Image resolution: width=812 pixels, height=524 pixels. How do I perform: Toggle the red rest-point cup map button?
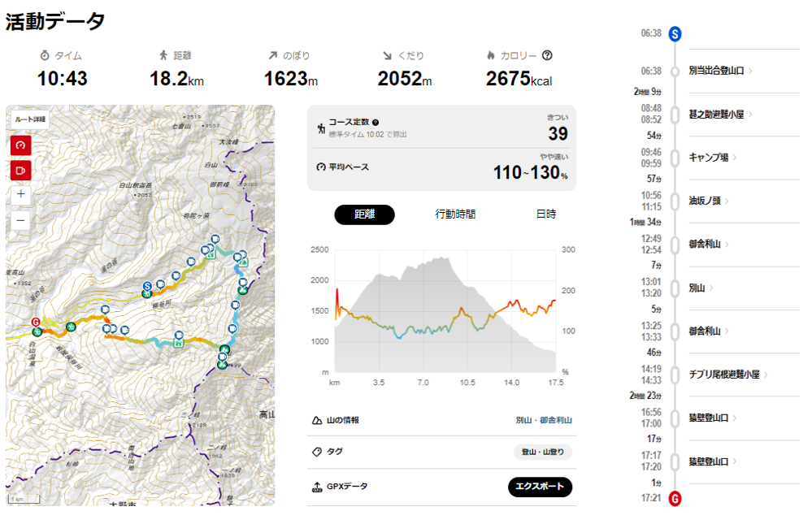(20, 171)
